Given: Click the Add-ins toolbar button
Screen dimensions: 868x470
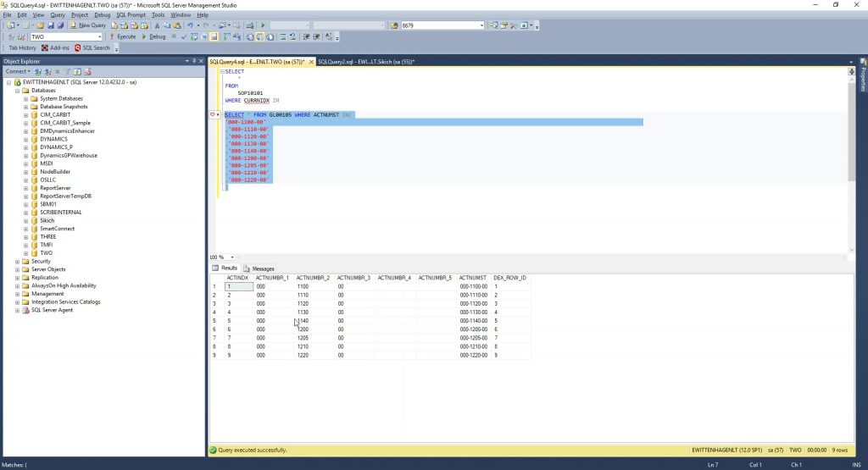Looking at the screenshot, I should pos(55,47).
